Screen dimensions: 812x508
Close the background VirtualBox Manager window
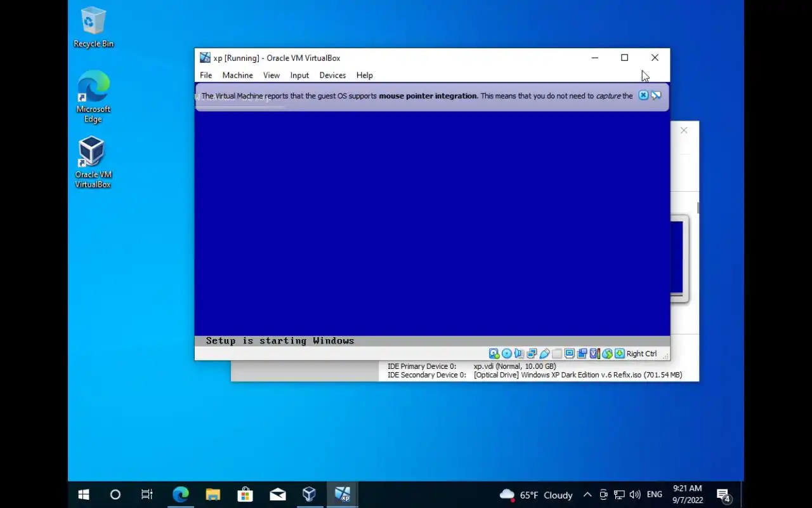(684, 130)
